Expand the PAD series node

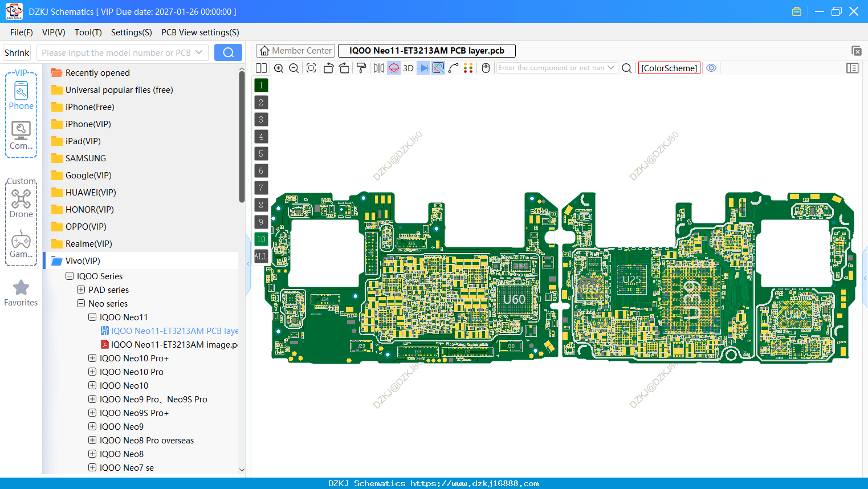point(81,290)
